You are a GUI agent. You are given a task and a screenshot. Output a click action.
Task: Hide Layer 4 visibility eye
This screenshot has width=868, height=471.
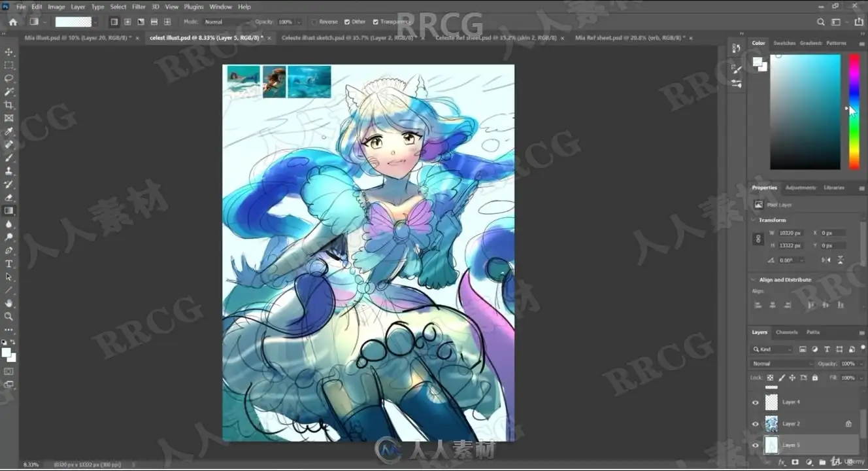(x=756, y=402)
